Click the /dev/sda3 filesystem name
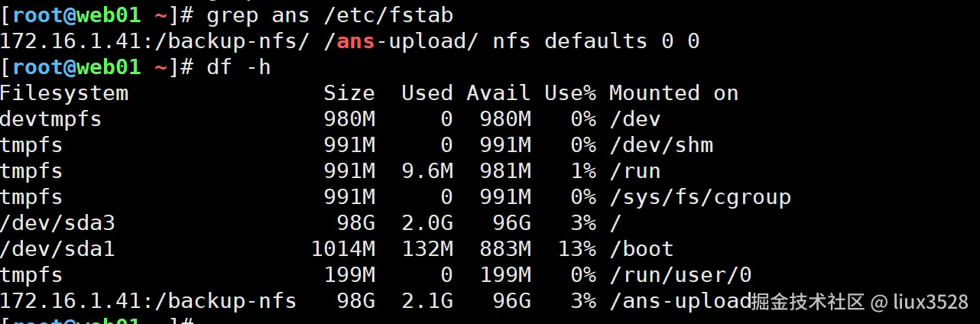The height and width of the screenshot is (324, 980). [x=57, y=223]
